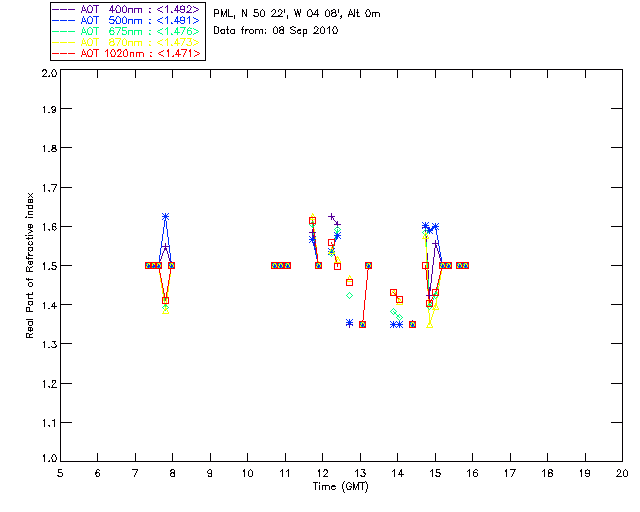640x512 pixels.
Task: Click the x-axis label 13
Action: (360, 473)
